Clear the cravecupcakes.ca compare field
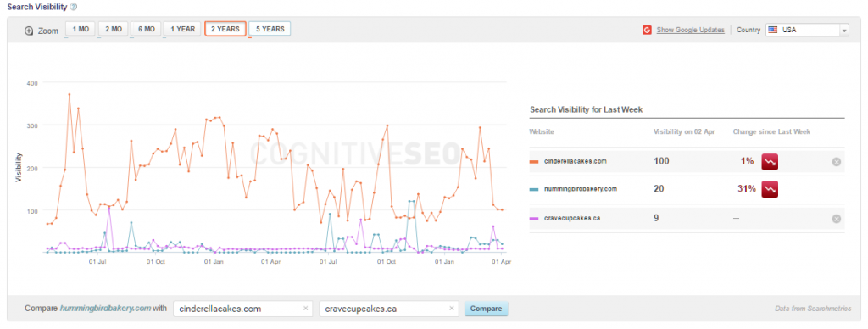 point(452,309)
